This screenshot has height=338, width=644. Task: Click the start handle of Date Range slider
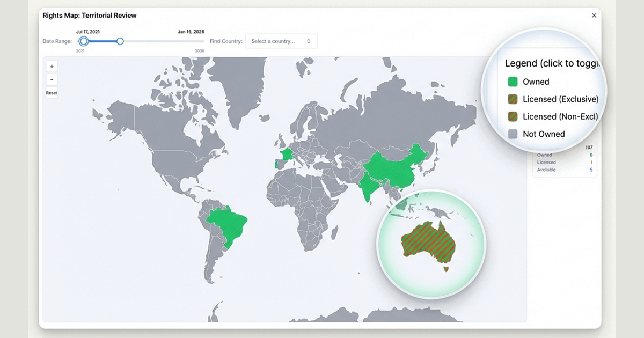(x=83, y=41)
